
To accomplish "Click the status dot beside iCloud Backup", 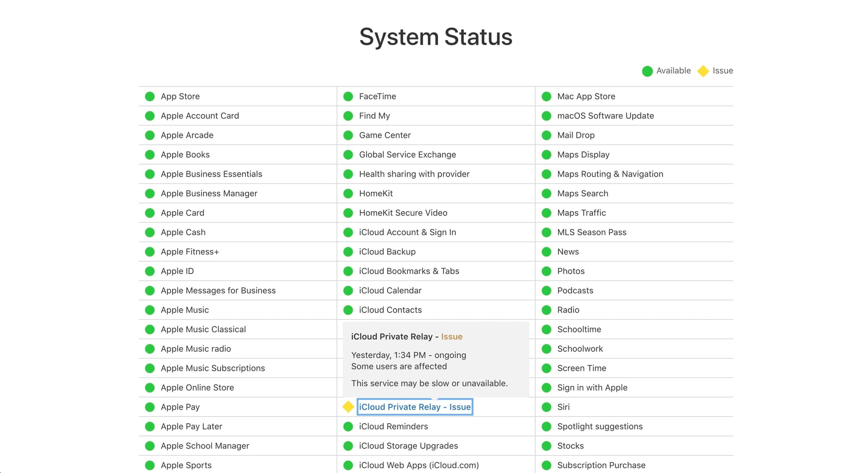I will pyautogui.click(x=348, y=252).
